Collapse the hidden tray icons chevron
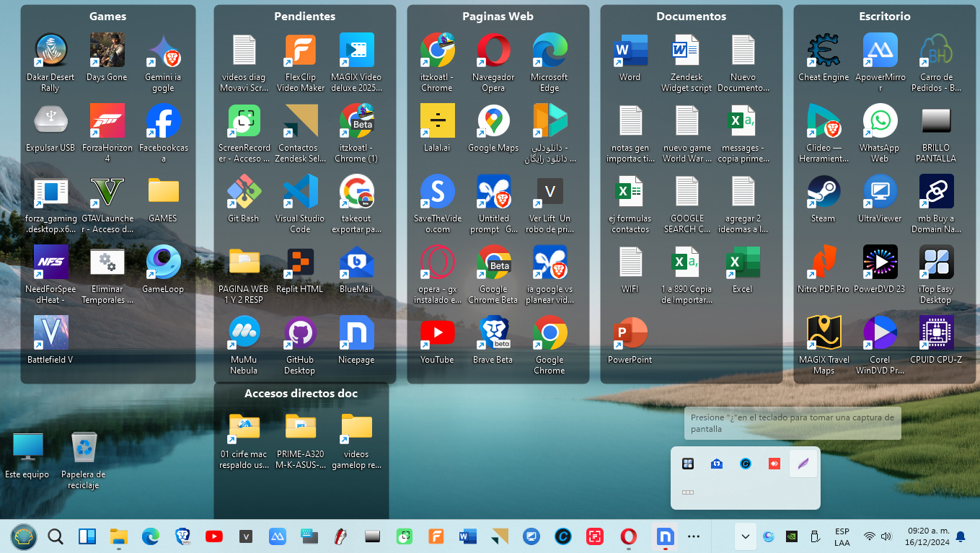 (745, 536)
